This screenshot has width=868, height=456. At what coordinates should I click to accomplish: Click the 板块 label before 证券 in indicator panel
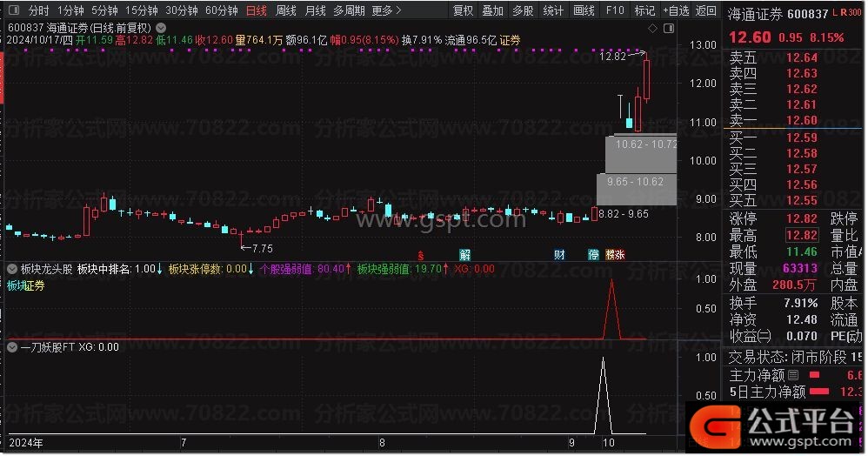[16, 286]
